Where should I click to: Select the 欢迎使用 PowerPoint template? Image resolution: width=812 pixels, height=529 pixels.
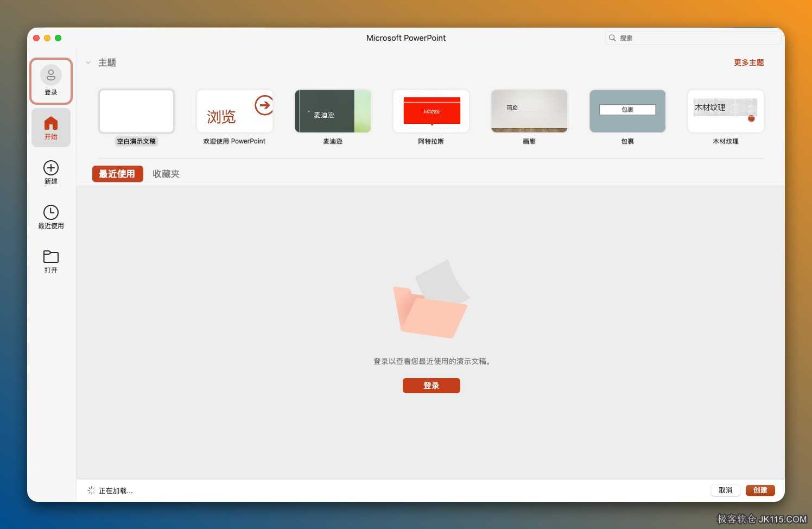(234, 111)
